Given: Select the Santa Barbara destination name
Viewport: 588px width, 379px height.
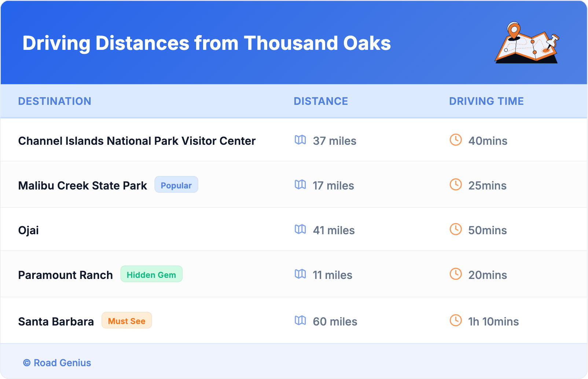Looking at the screenshot, I should 56,321.
